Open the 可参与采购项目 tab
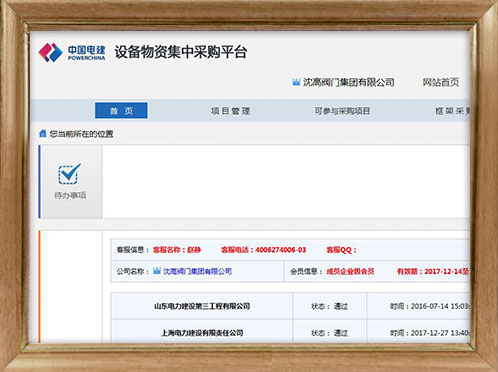Image resolution: width=498 pixels, height=372 pixels. point(342,111)
